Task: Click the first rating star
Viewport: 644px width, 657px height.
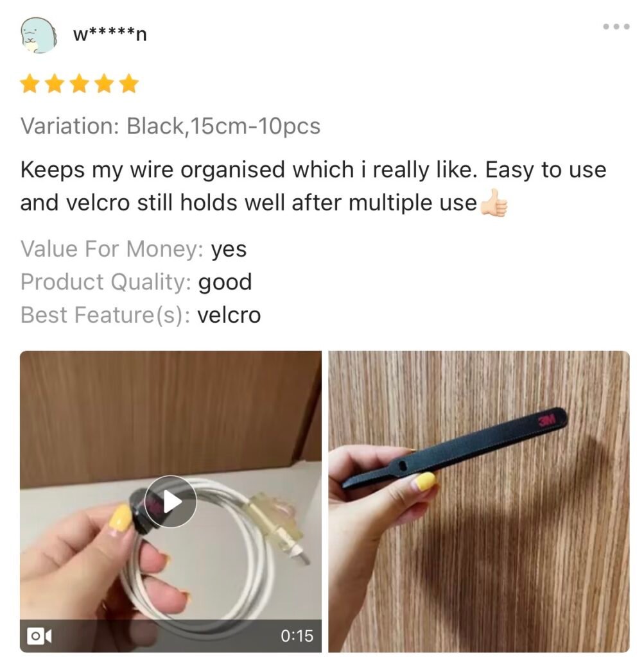Action: 30,83
